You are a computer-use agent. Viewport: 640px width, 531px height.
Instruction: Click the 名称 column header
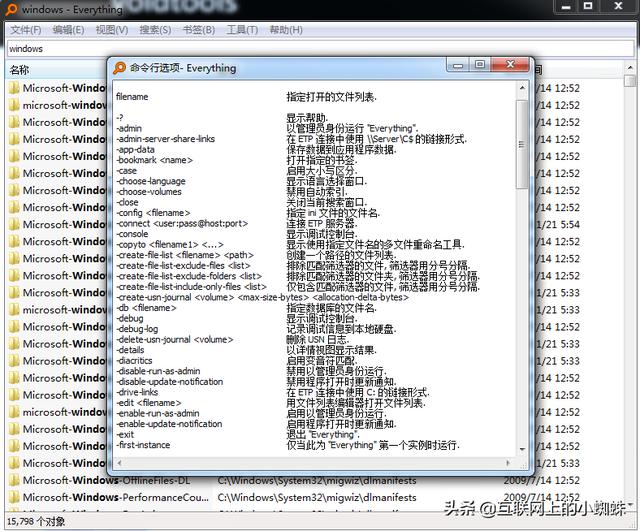(57, 70)
